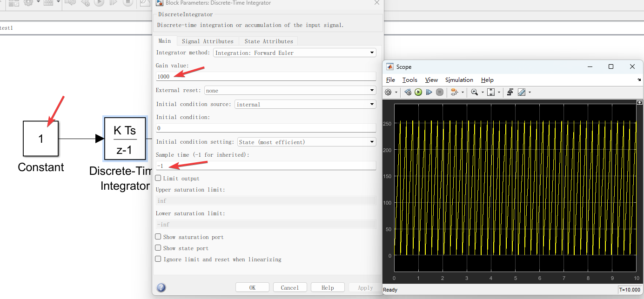Open the Tools menu in Scope
This screenshot has width=644, height=299.
pos(410,80)
